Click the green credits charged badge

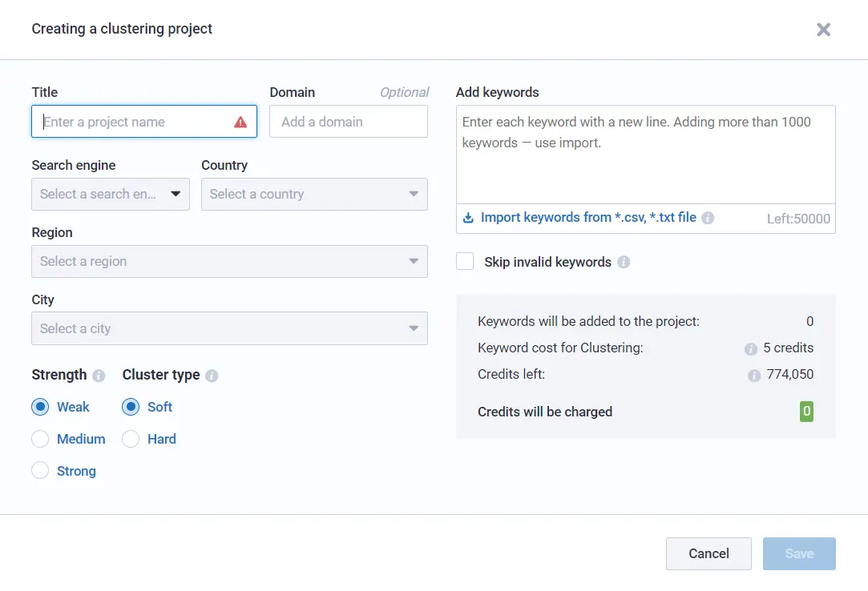[x=806, y=412]
